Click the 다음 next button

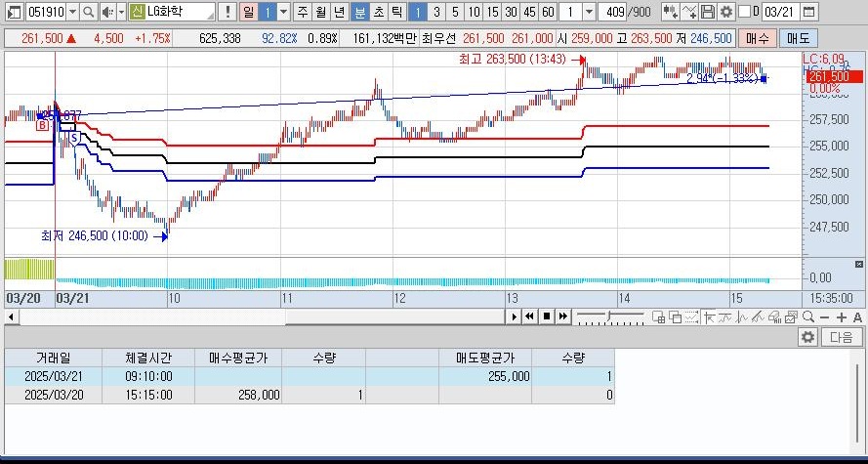pyautogui.click(x=842, y=337)
